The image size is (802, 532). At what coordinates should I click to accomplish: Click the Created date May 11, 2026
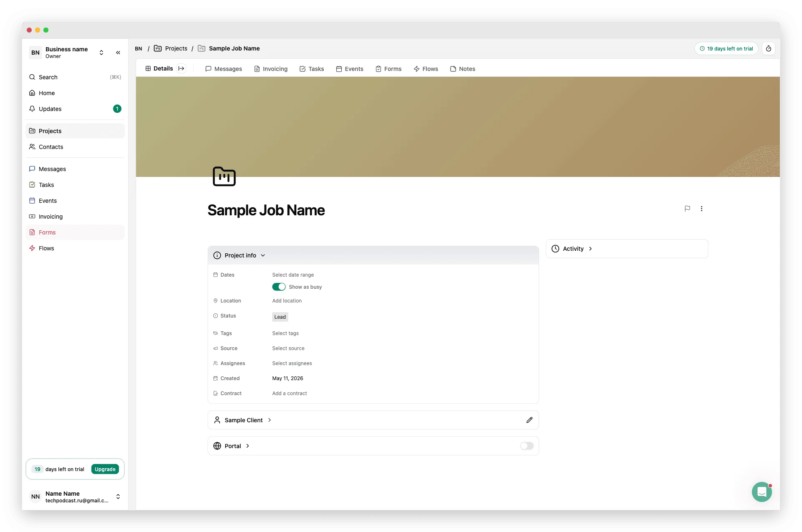[x=288, y=378]
